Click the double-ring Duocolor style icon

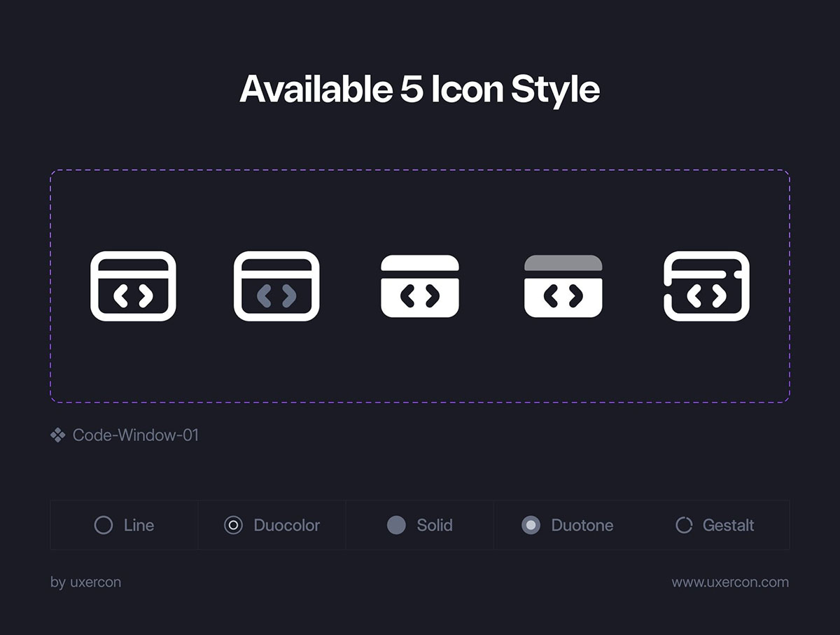click(233, 525)
